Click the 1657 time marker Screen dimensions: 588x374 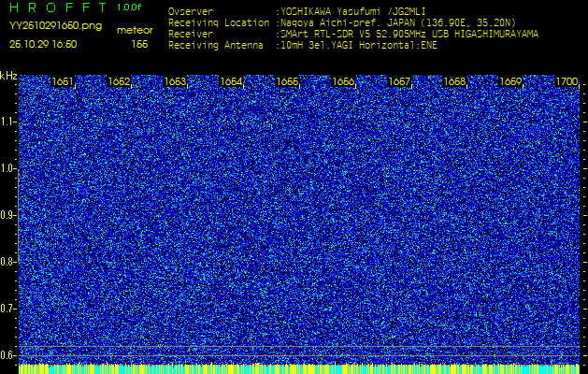click(x=399, y=81)
